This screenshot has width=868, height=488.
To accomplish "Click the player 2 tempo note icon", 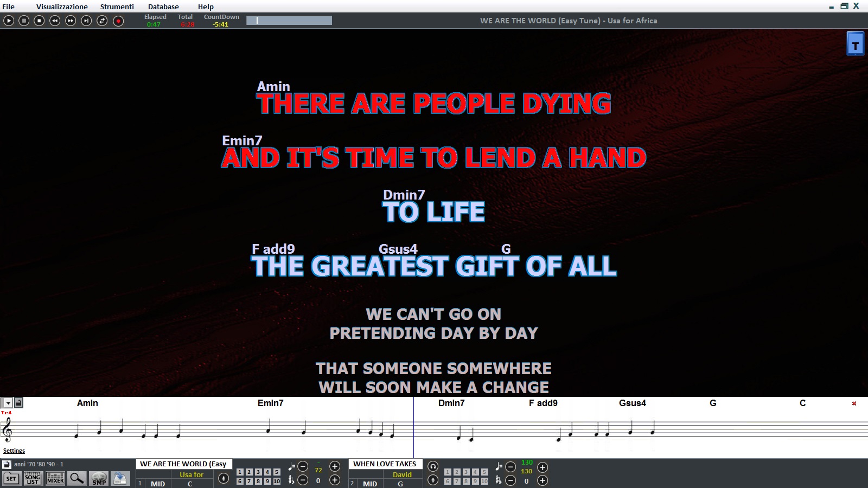I will (499, 466).
